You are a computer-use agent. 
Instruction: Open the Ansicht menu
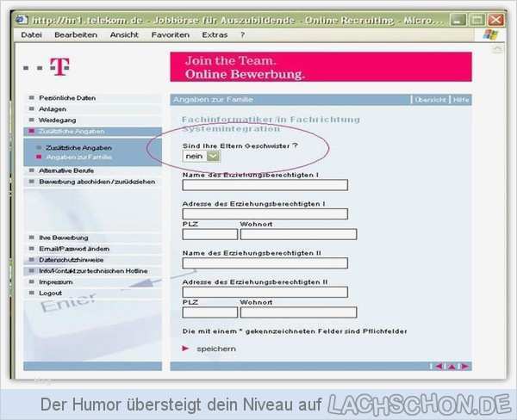[x=124, y=35]
